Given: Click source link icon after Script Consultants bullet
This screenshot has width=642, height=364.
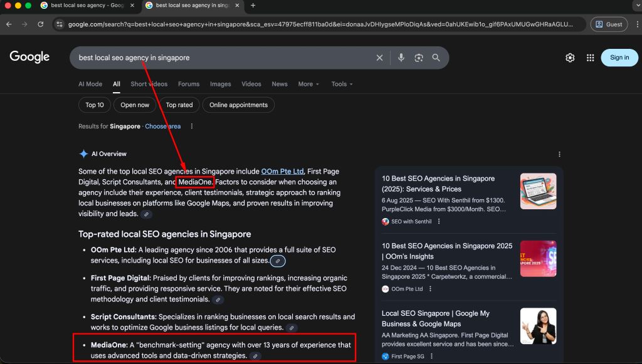Looking at the screenshot, I should point(292,328).
